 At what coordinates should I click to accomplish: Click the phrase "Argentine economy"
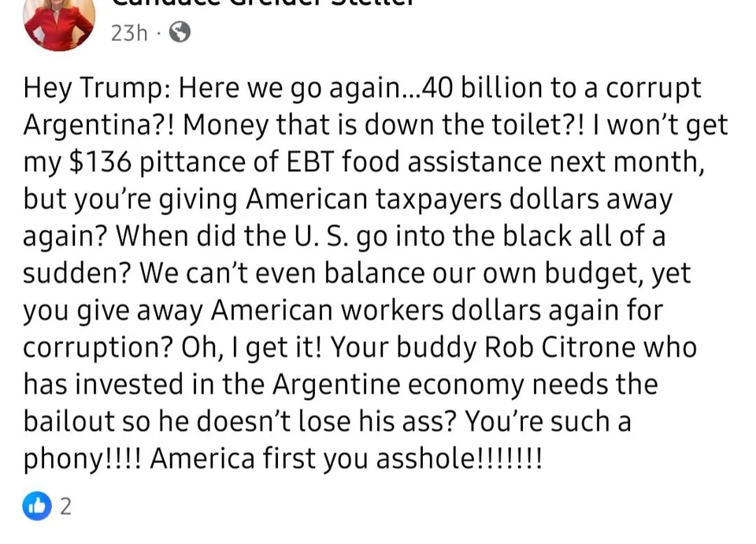(398, 386)
